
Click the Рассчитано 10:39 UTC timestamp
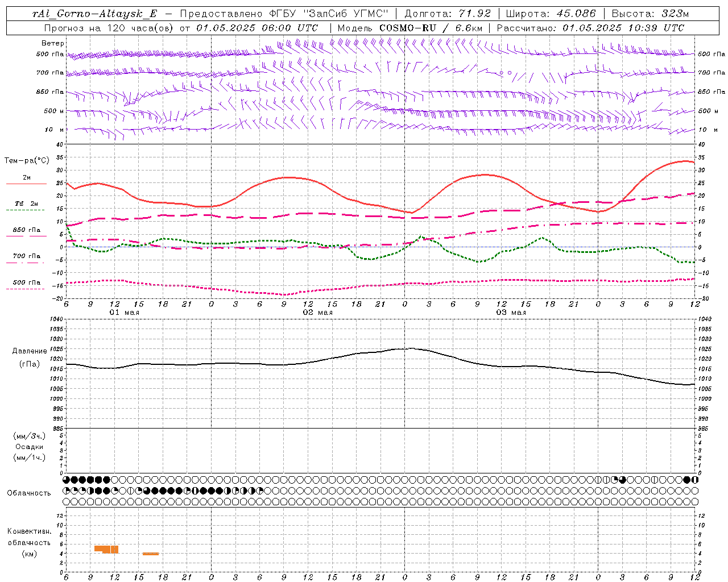point(590,28)
